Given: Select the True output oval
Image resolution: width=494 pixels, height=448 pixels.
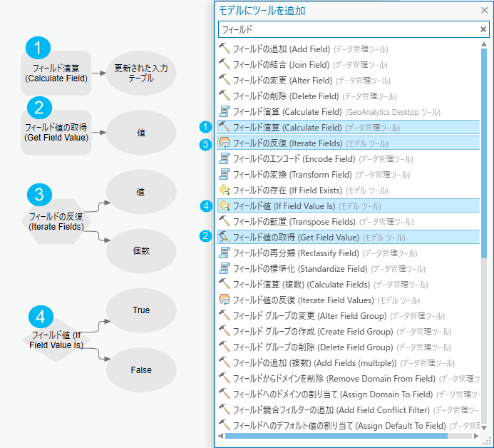Looking at the screenshot, I should pos(141,310).
